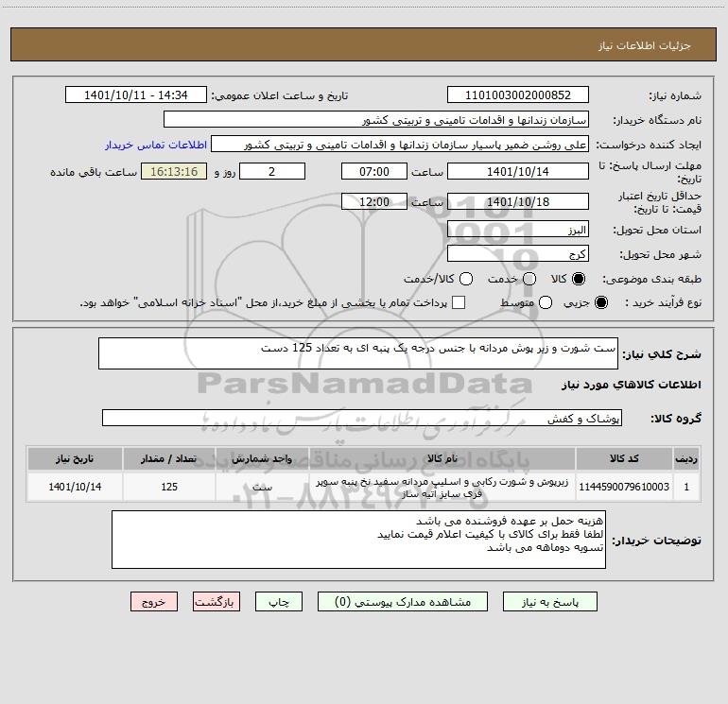Click the تاریخ نیاز column header
The height and width of the screenshot is (704, 728).
75,458
